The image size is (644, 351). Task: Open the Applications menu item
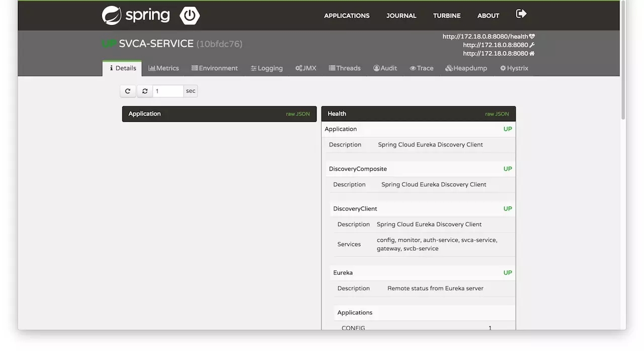(347, 16)
